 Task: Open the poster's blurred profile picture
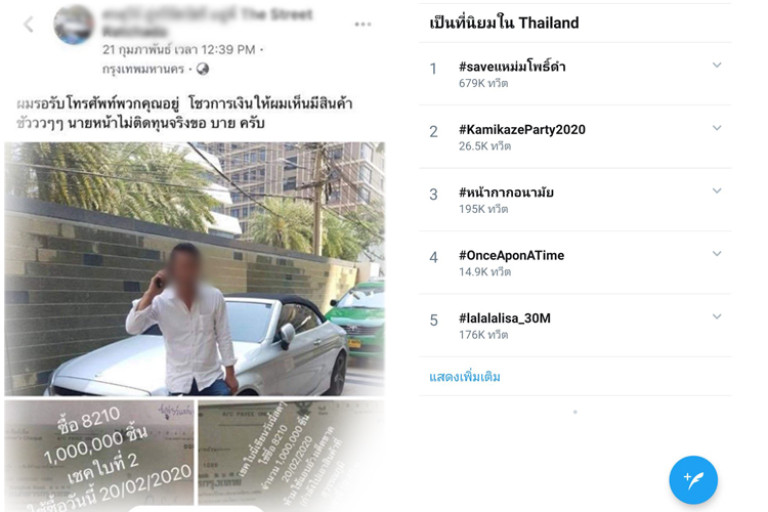tap(73, 24)
